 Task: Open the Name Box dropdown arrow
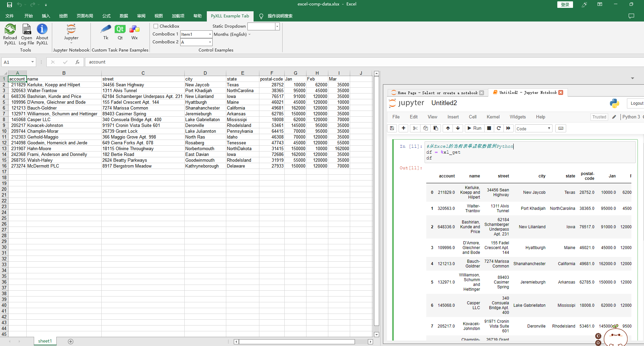pos(32,62)
